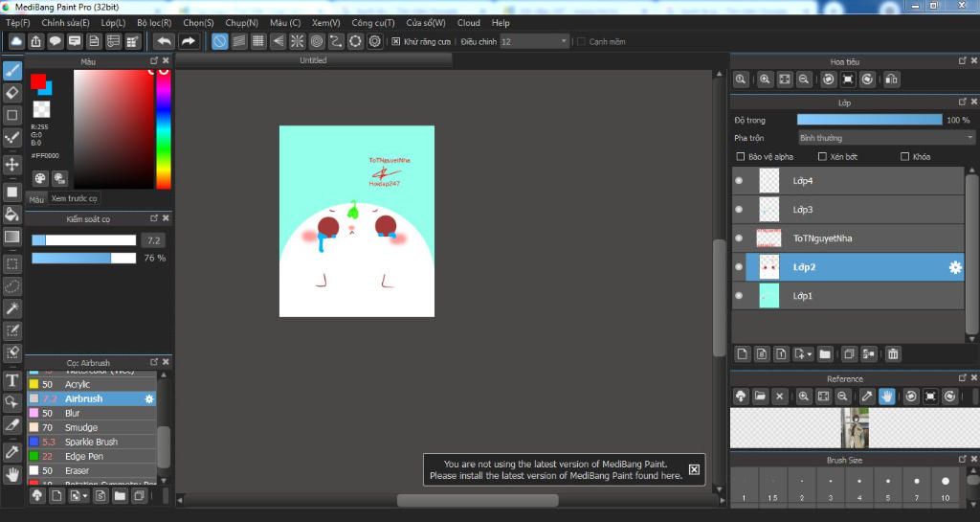Expand the new layer type dropdown arrow
The image size is (980, 522).
810,354
